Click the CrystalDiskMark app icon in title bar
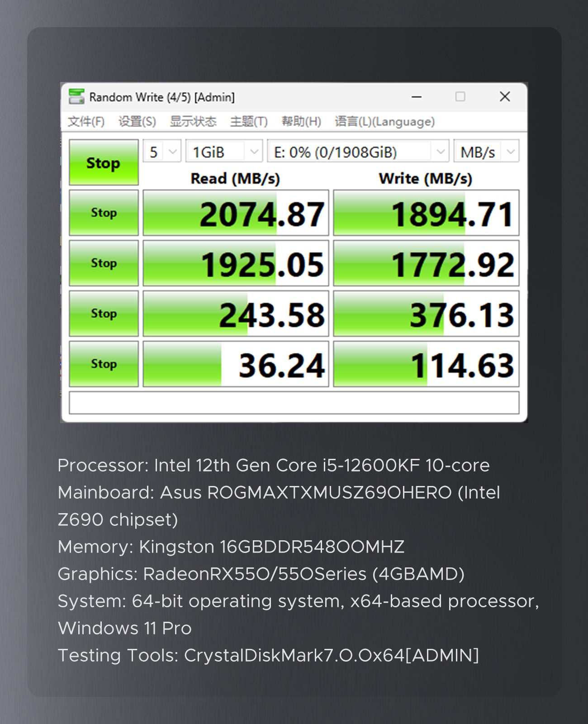This screenshot has width=588, height=724. coord(76,97)
